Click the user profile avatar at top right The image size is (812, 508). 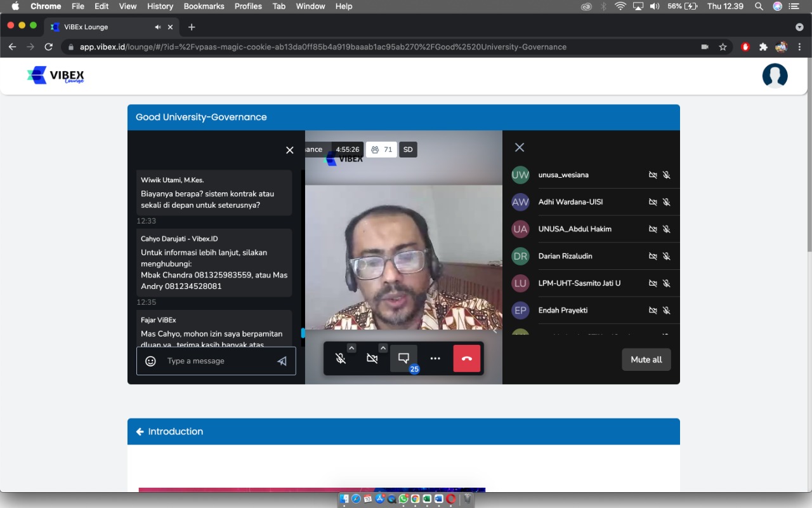tap(775, 76)
